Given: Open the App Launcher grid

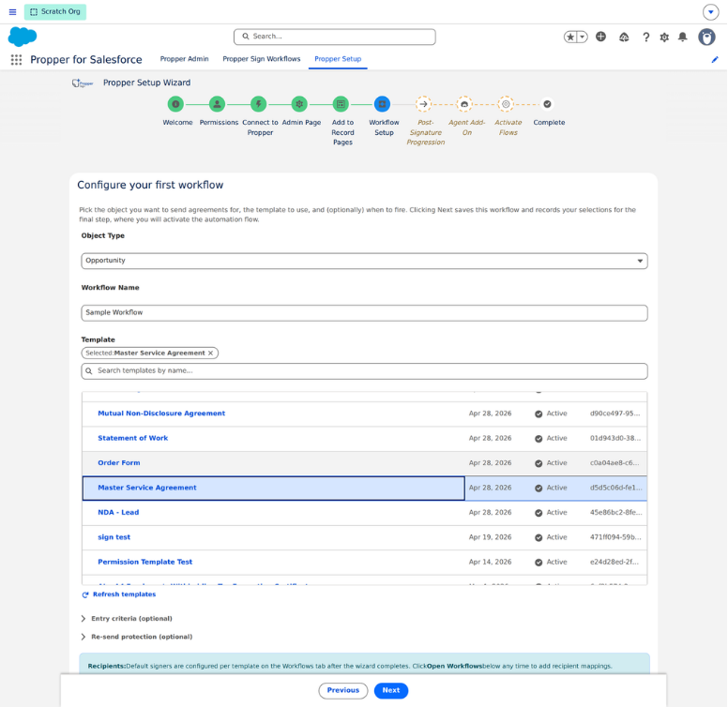Looking at the screenshot, I should [x=16, y=59].
